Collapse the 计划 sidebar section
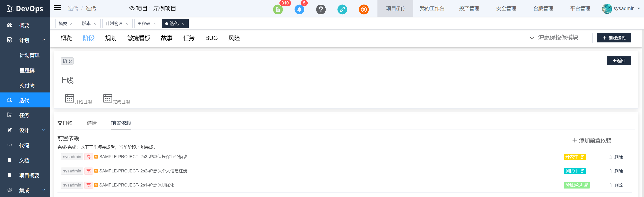The width and height of the screenshot is (644, 197). [44, 40]
